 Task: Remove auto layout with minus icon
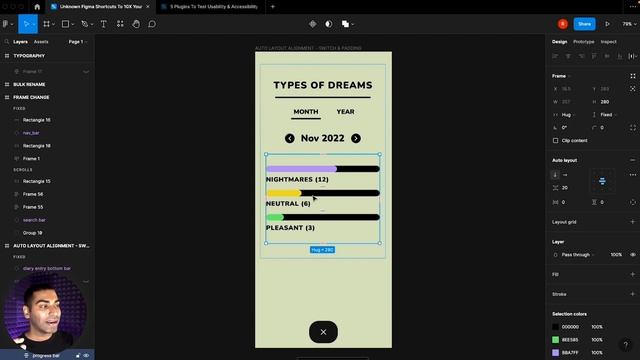click(633, 160)
